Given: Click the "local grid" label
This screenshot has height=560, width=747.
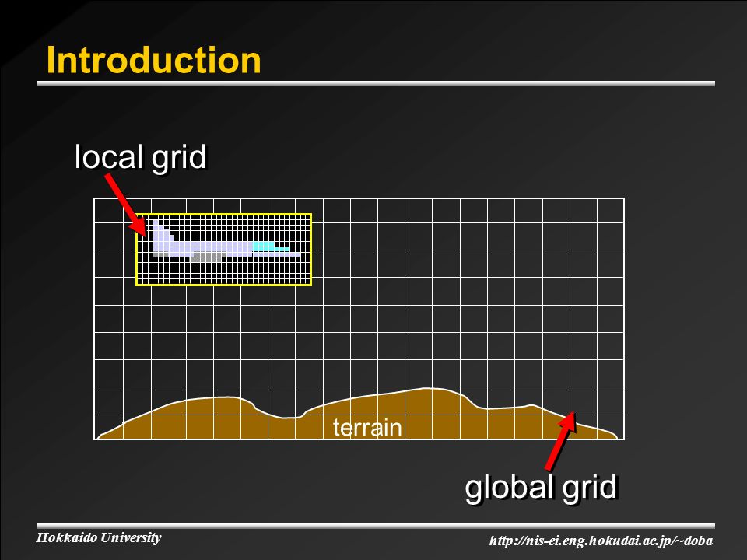Looking at the screenshot, I should point(141,156).
